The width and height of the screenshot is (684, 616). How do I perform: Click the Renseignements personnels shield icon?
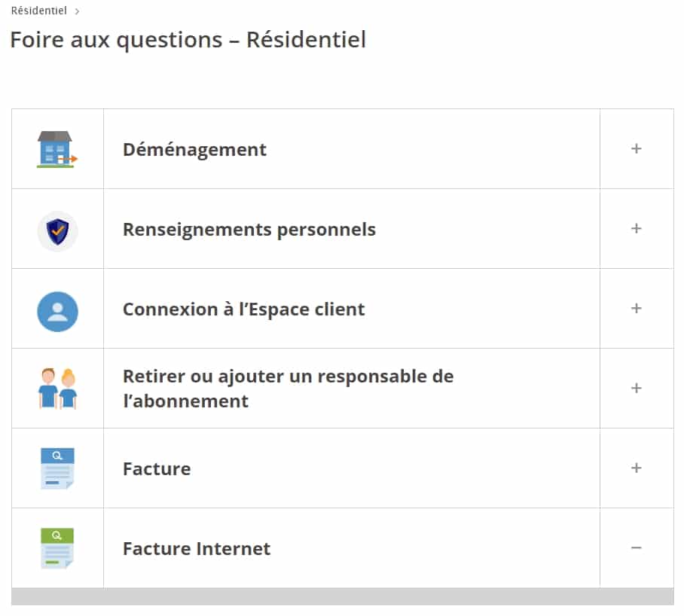[57, 230]
